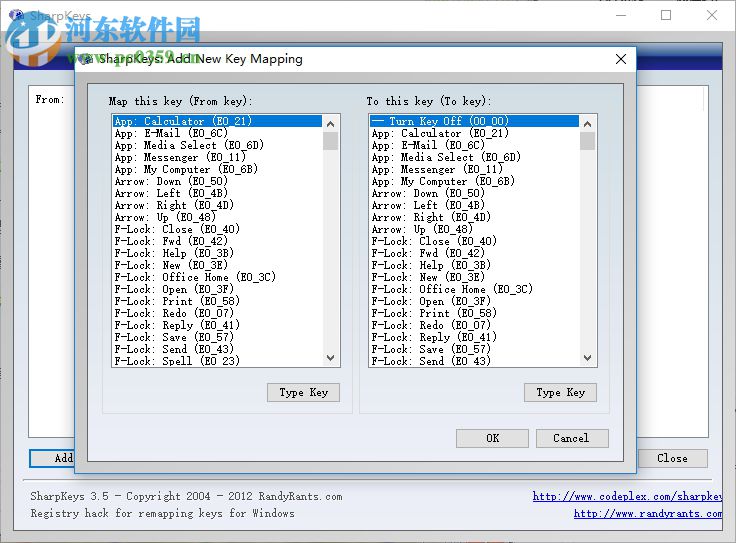736x543 pixels.
Task: Select F-Lock: Send in To key list
Action: 474,361
